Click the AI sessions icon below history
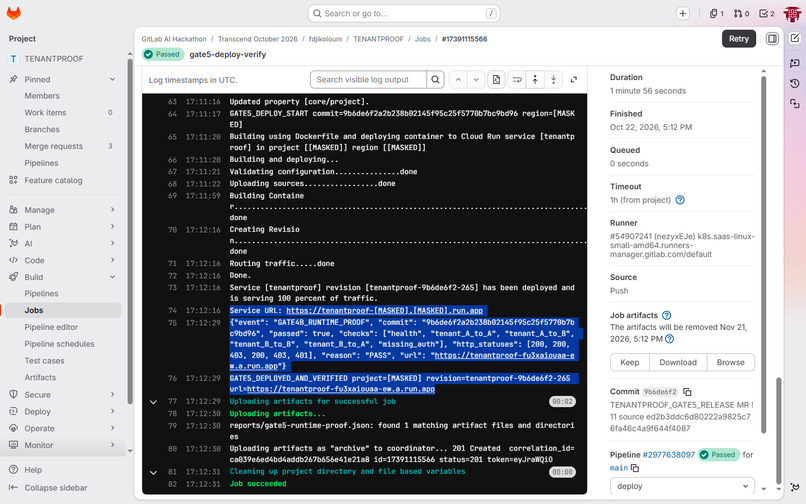 point(795,104)
